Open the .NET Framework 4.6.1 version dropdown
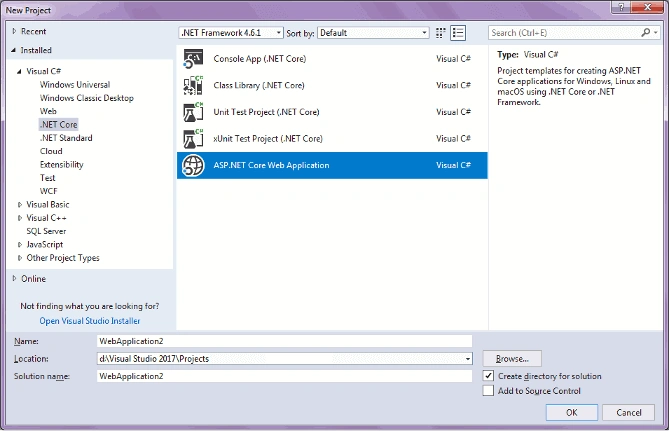Screen dimensions: 669x431 [x=231, y=33]
